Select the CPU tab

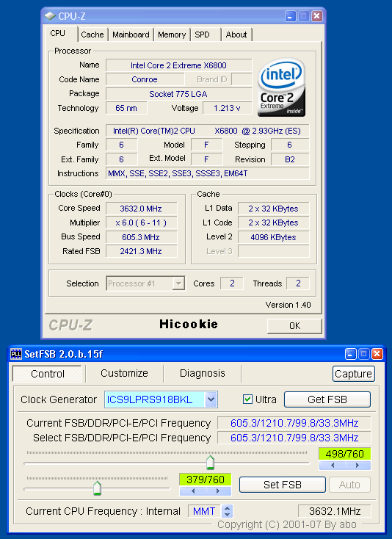coord(58,33)
